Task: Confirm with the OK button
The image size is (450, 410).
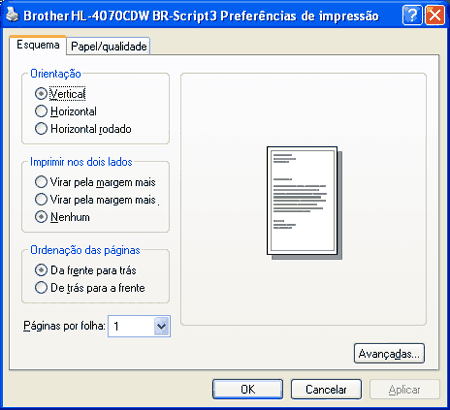Action: (x=248, y=389)
